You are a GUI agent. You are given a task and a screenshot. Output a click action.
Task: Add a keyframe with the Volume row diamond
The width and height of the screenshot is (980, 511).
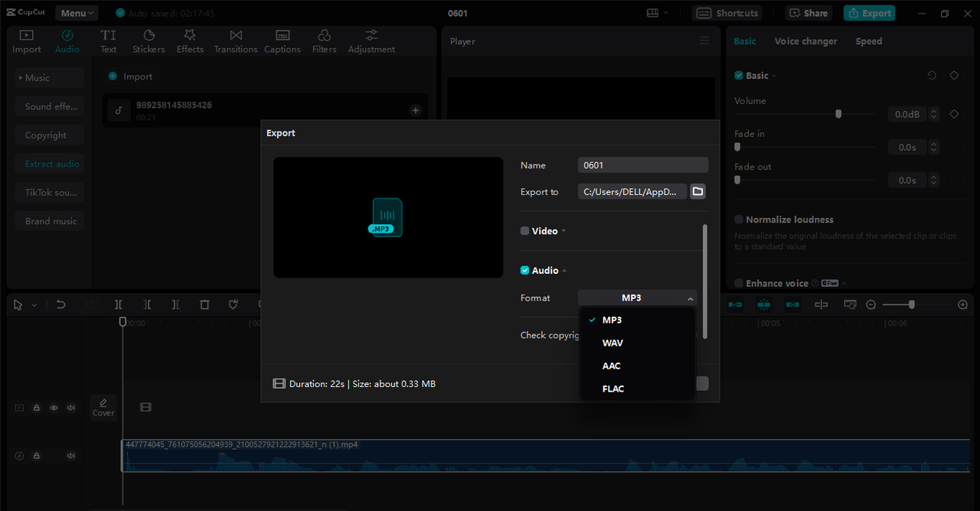(954, 114)
